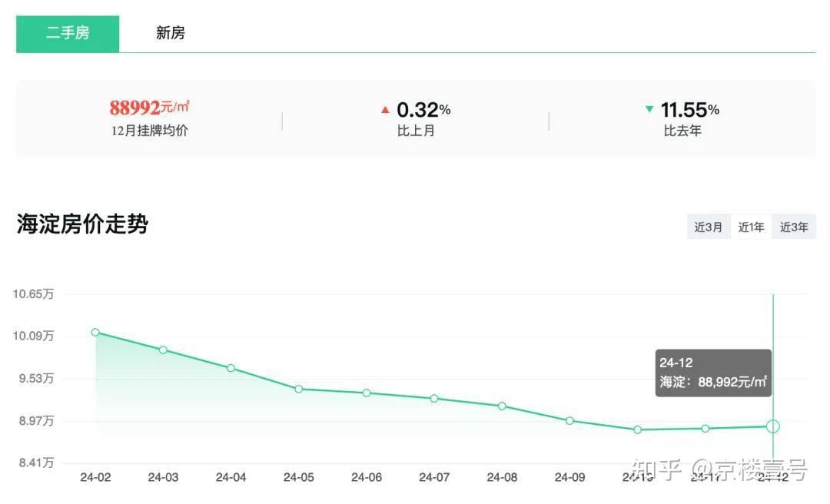Screen dimensions: 830x504
Task: Click the 24-09 data point marker
Action: (x=569, y=420)
